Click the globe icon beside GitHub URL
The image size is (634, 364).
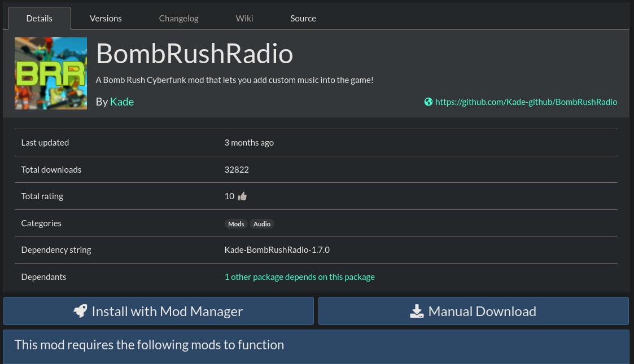click(x=428, y=102)
